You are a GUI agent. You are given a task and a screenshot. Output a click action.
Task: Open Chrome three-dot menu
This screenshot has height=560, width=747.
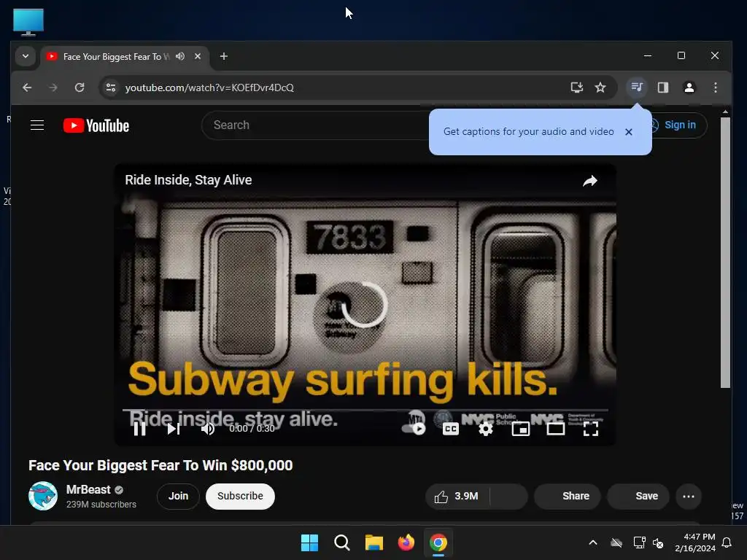click(715, 87)
